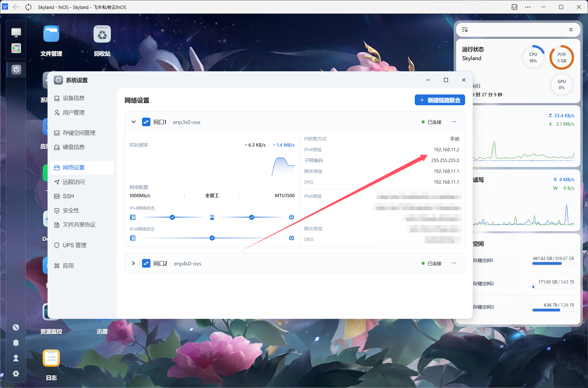Click the 内存 usage gauge
Screen dimensions: 588x388
[x=561, y=58]
